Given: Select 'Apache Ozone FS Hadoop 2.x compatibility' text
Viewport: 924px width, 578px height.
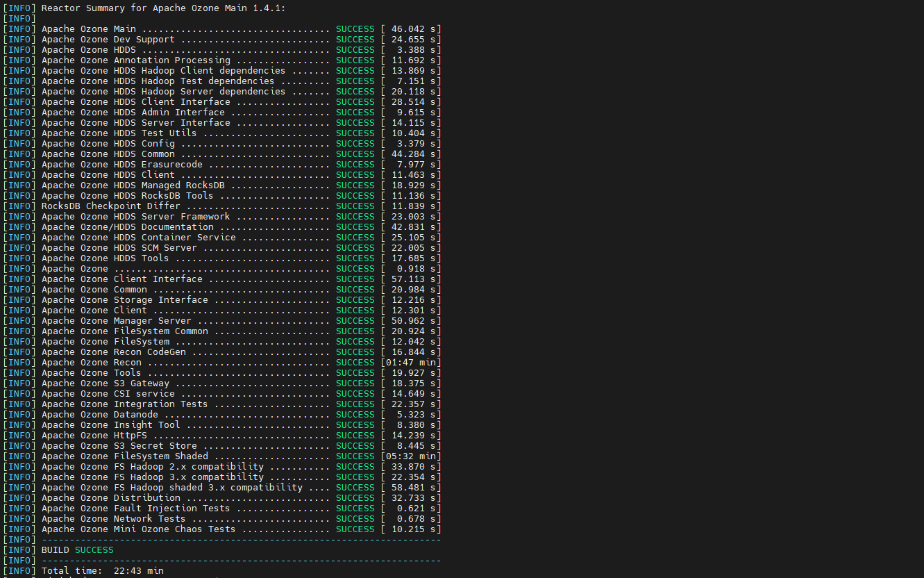Looking at the screenshot, I should (153, 467).
